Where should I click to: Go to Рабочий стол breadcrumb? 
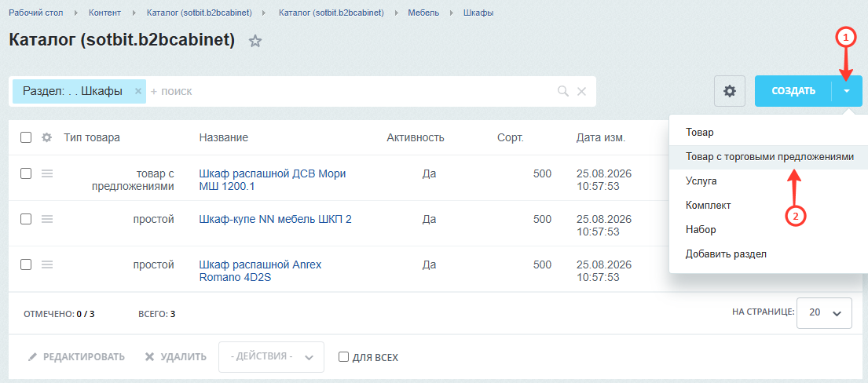[36, 13]
